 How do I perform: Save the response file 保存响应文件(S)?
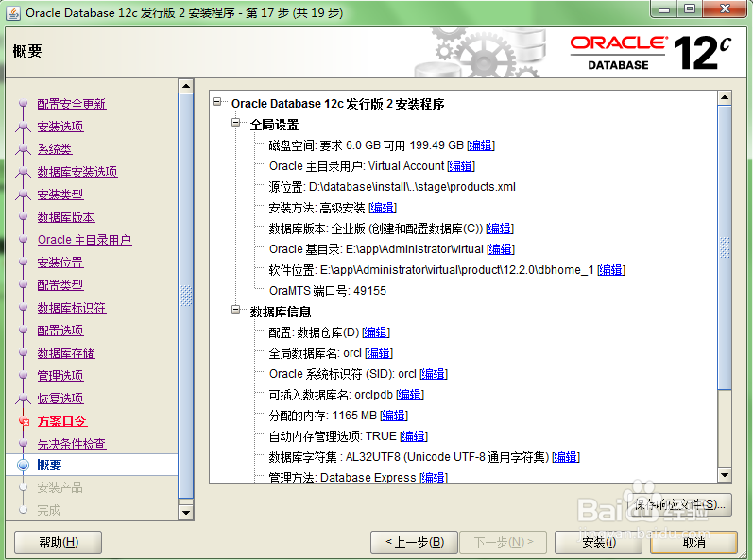(679, 505)
